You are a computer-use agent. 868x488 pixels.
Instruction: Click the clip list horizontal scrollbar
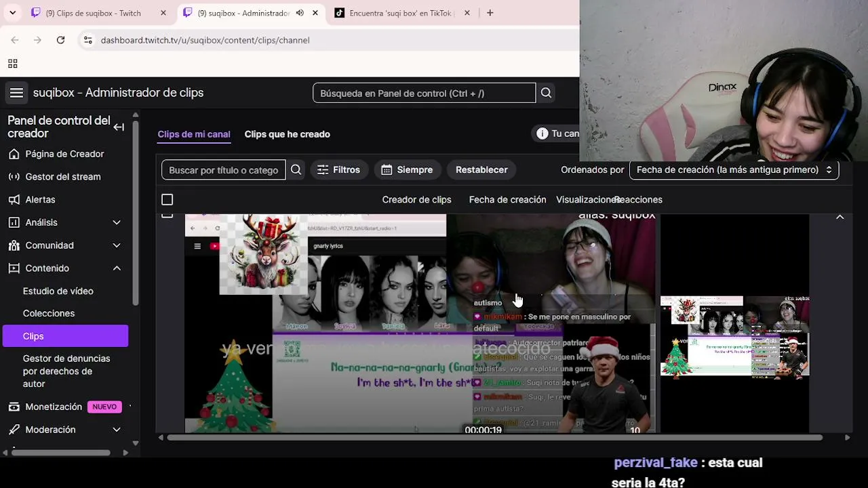(x=495, y=438)
